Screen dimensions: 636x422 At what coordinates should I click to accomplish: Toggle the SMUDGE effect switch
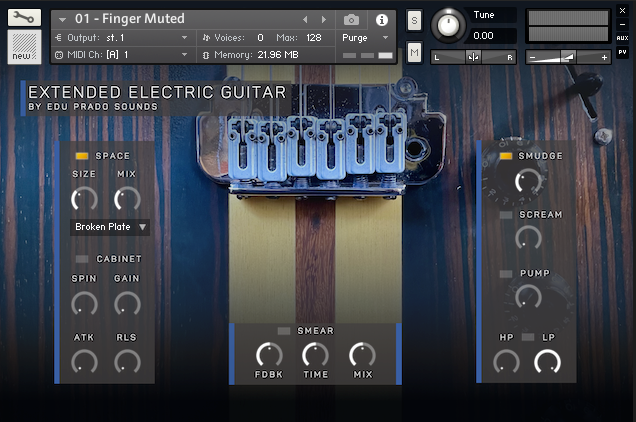(x=505, y=156)
